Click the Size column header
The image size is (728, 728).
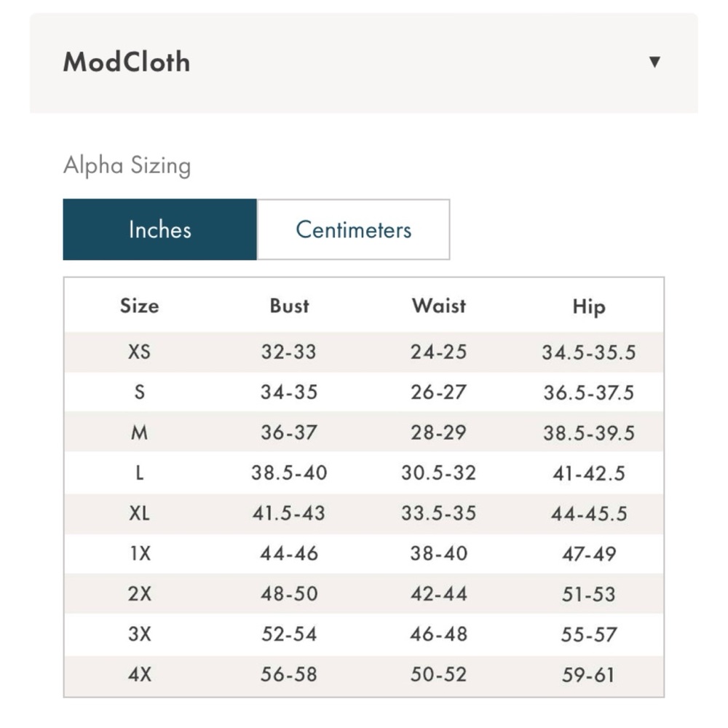tap(139, 306)
